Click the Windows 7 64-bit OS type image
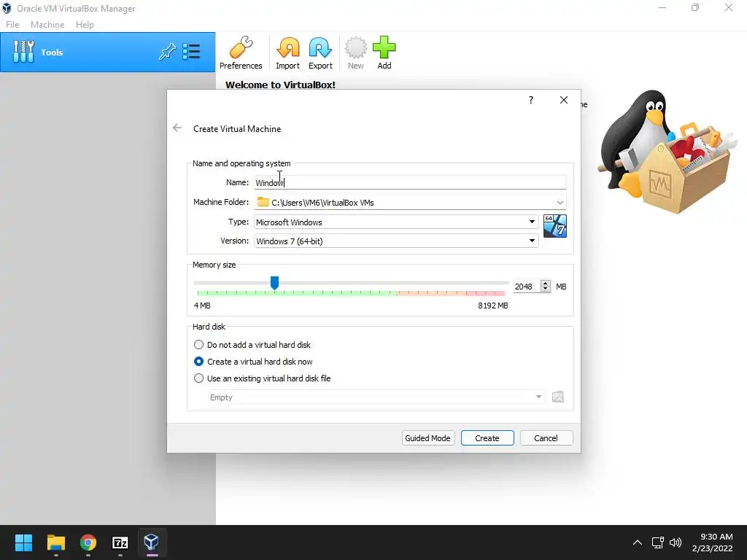This screenshot has height=560, width=747. (x=555, y=226)
